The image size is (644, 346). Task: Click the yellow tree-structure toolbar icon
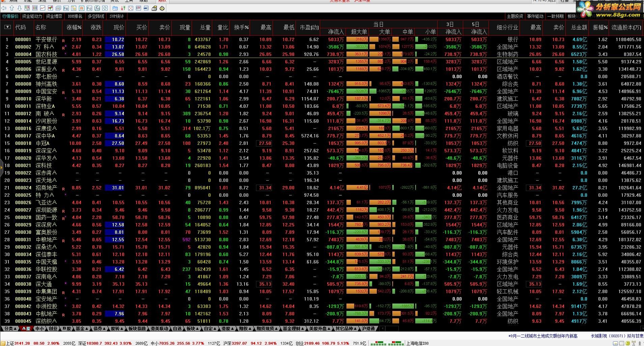coord(74,8)
